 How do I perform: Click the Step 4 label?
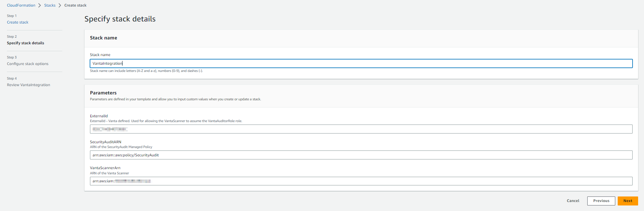(x=12, y=79)
